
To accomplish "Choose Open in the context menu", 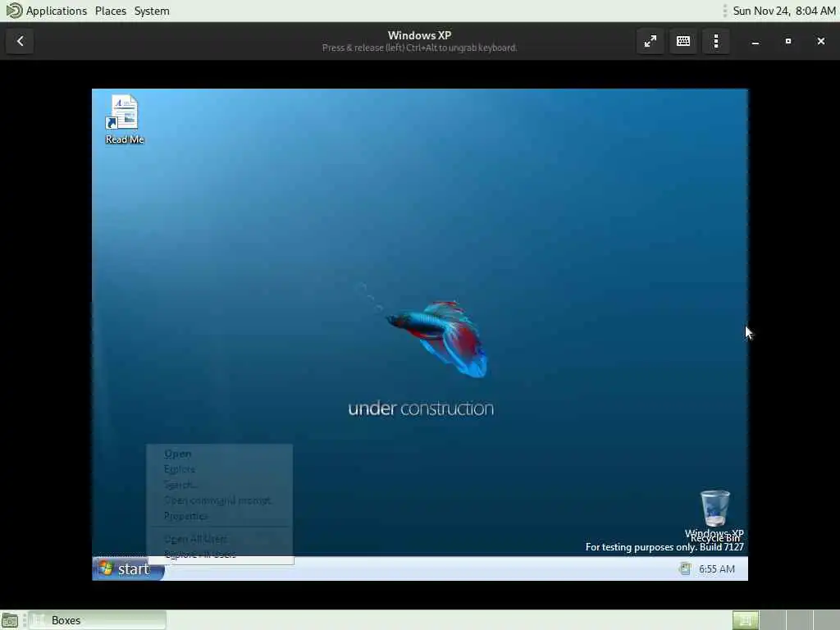I will (220, 454).
